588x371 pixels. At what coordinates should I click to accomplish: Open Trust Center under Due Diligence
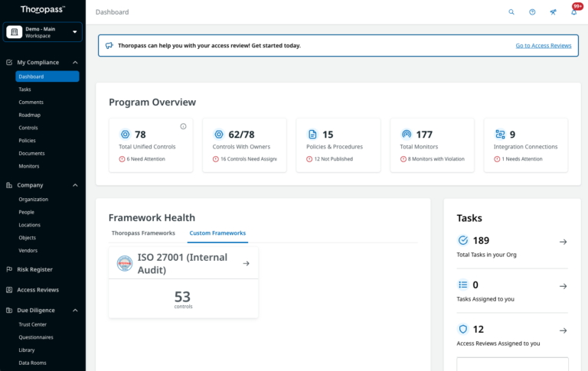[x=33, y=324]
